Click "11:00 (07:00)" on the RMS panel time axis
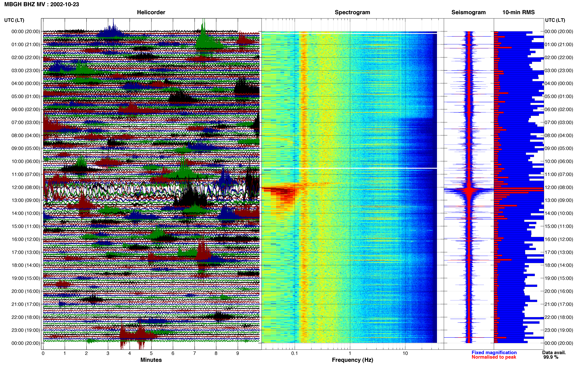Image resolution: width=588 pixels, height=368 pixels. coord(559,175)
